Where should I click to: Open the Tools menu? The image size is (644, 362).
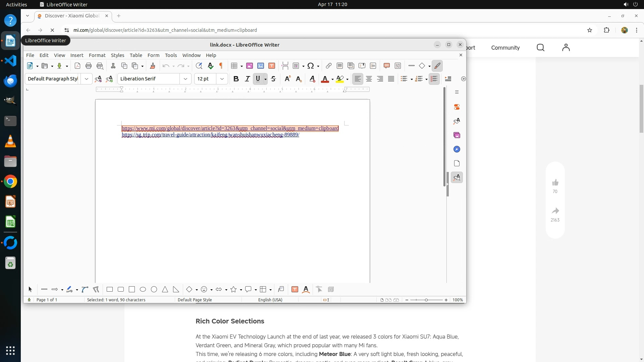(x=171, y=55)
